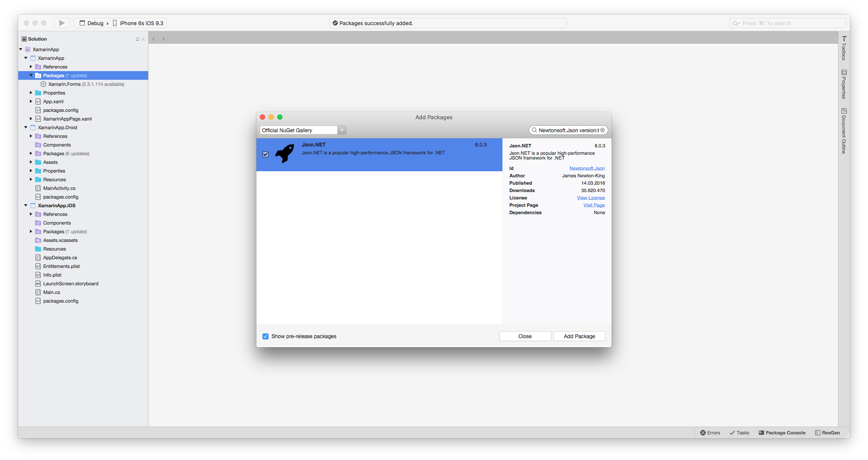Open the View License link

590,198
